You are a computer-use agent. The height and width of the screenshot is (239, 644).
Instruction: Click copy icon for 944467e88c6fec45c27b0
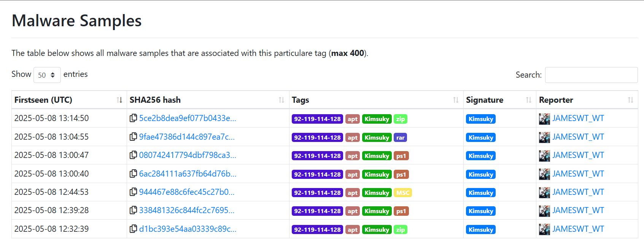133,192
